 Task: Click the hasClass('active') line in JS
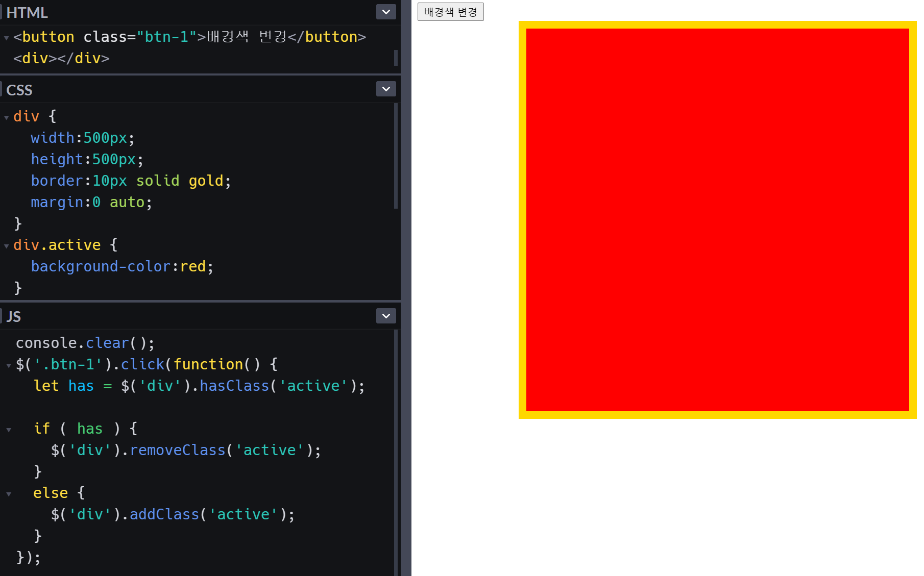pos(199,386)
